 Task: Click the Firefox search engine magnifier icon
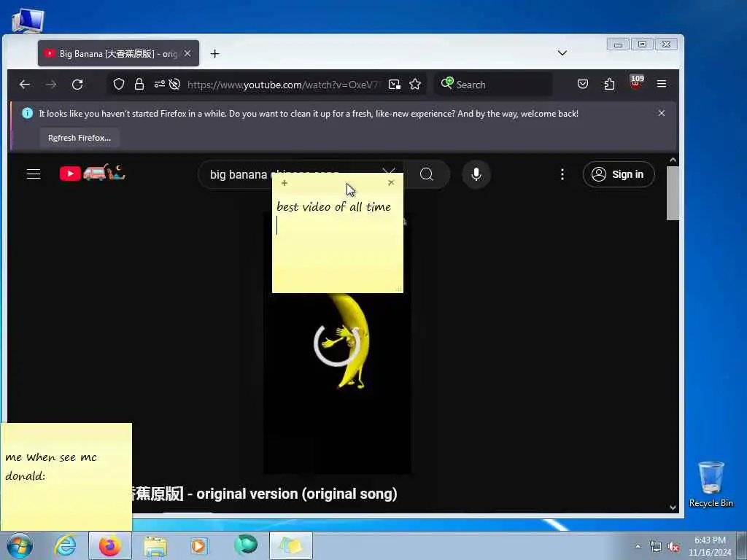point(447,83)
